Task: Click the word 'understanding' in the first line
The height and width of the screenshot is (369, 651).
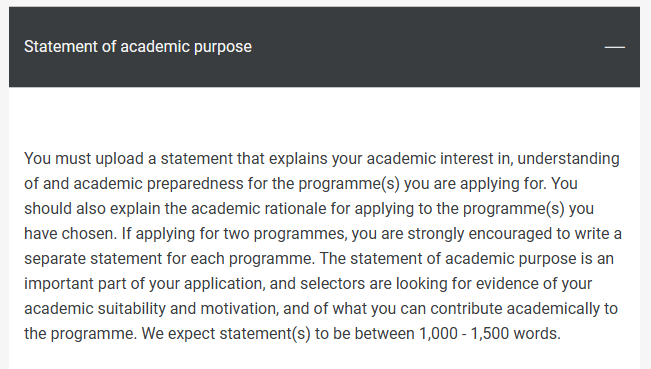Action: click(x=568, y=159)
